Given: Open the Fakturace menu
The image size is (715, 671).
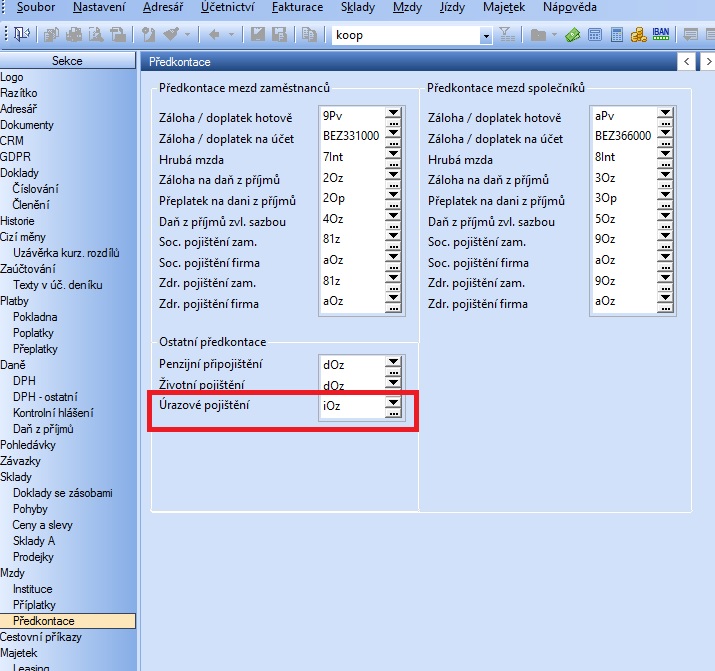Looking at the screenshot, I should coord(297,7).
